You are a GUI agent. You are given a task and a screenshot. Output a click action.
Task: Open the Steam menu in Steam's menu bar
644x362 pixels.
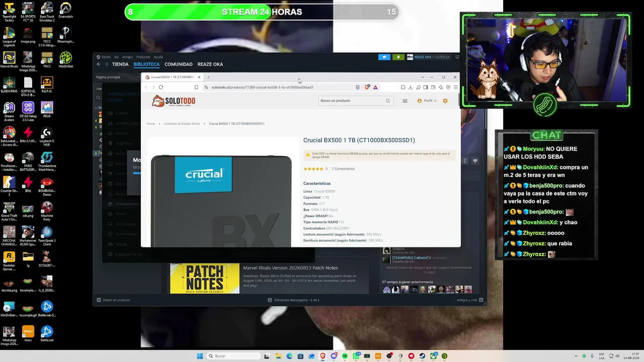click(104, 57)
